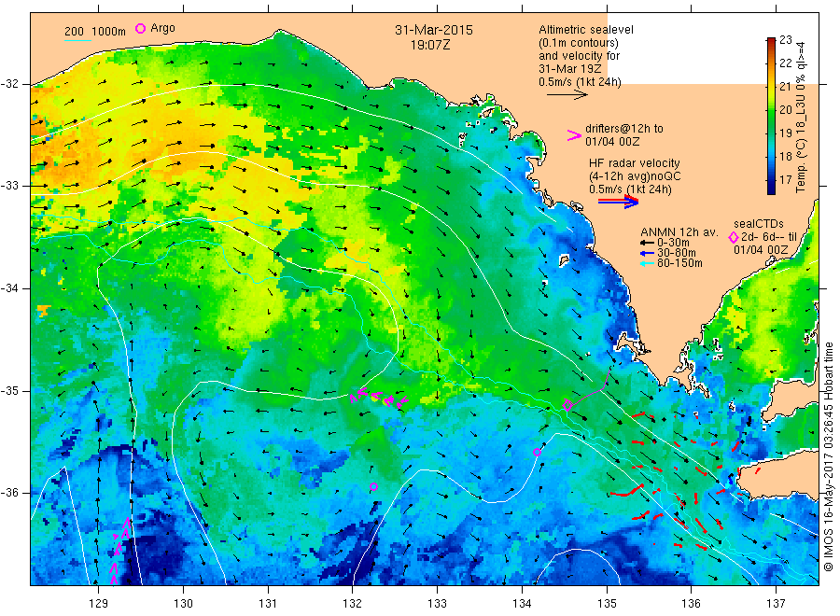Click the '31-Mar-2015' date title

pos(434,30)
